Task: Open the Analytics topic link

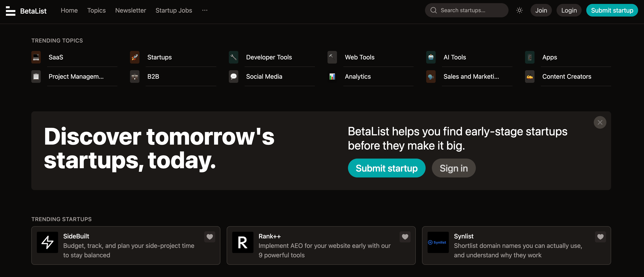Action: 358,77
